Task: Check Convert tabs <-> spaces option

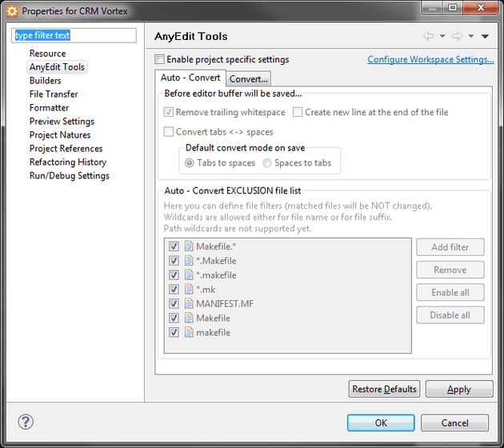Action: pos(169,132)
